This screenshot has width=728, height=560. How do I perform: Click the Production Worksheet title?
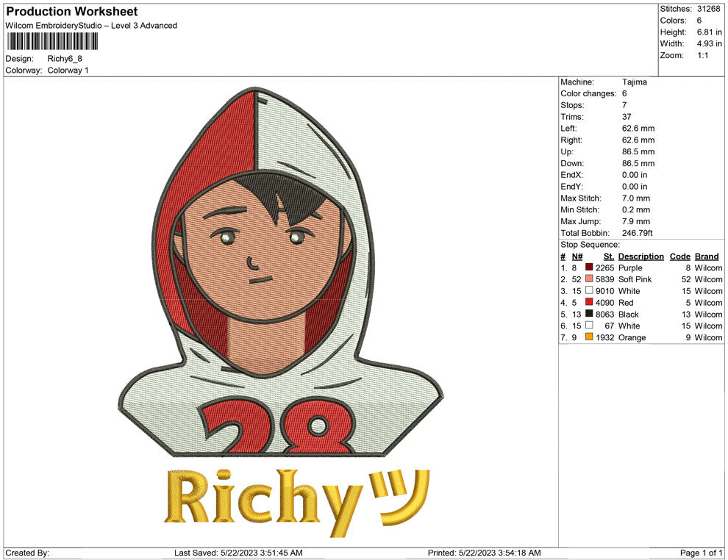tap(71, 12)
